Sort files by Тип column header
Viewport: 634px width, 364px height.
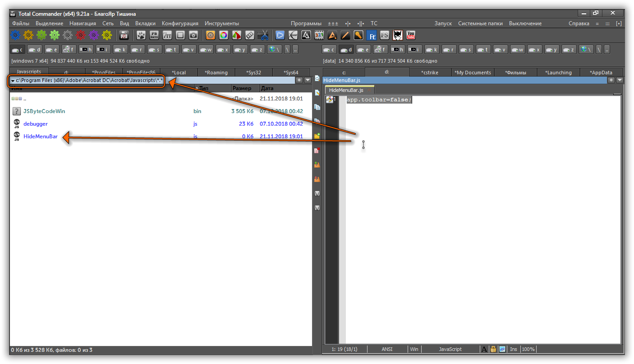tap(212, 88)
